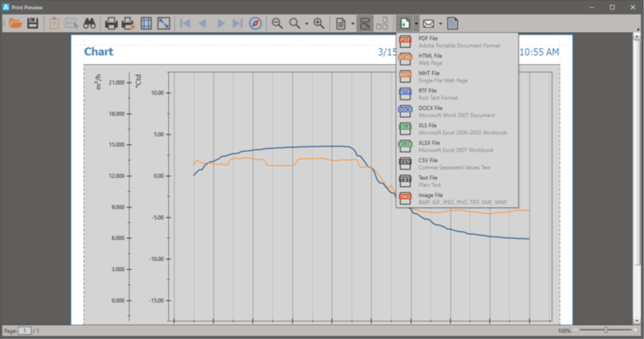Click the Navigation compass icon
Viewport: 644px width, 339px height.
coord(256,24)
